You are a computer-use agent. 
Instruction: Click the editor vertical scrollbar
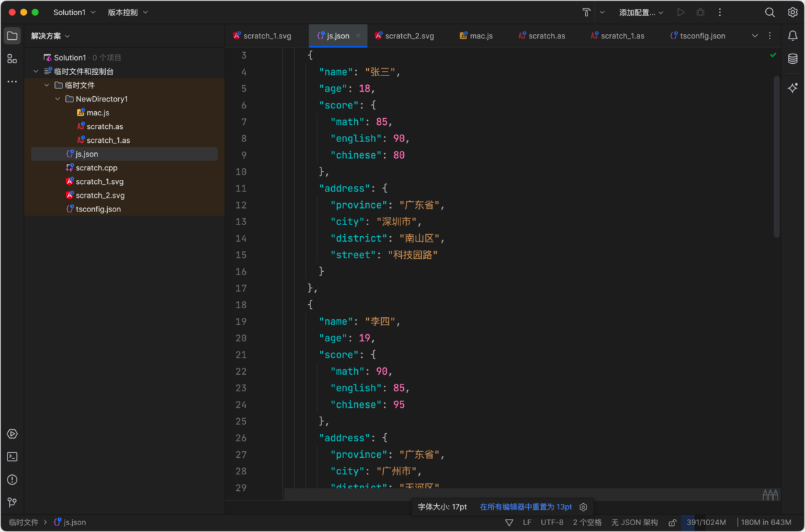coord(776,157)
